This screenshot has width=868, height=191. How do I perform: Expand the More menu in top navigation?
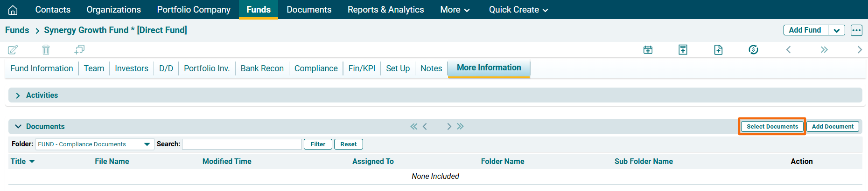[x=455, y=10]
